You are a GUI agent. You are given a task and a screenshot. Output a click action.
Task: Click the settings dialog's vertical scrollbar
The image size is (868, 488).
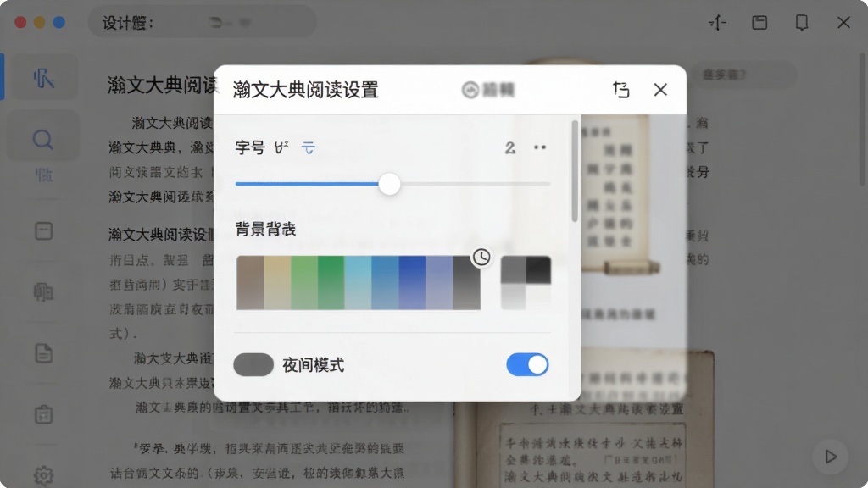coord(575,171)
